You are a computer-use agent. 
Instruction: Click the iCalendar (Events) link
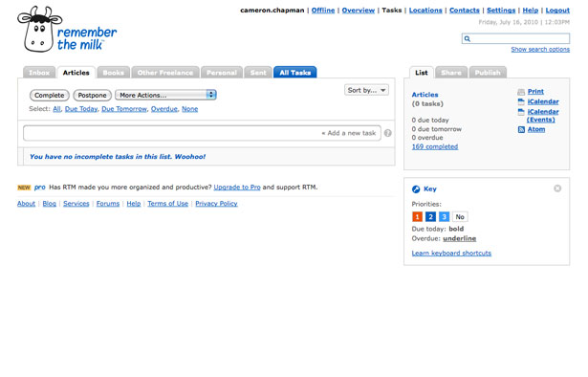542,116
